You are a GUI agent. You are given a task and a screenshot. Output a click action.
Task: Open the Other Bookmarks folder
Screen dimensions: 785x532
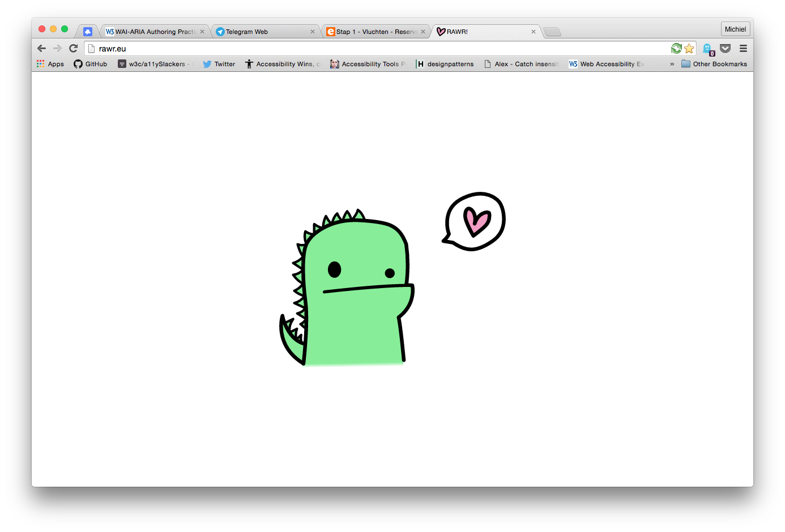(714, 64)
